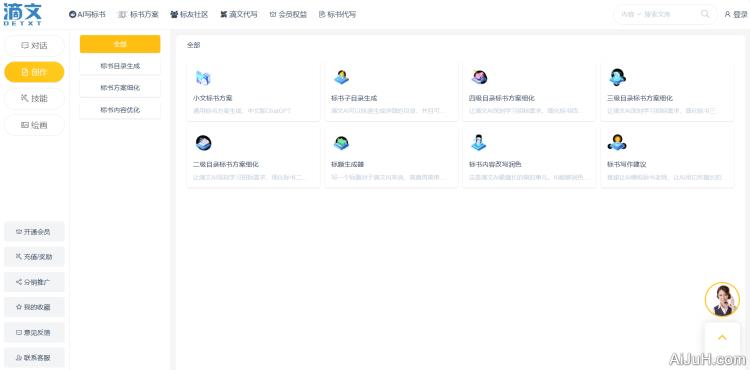Select the 全部 category filter
This screenshot has width=750, height=370.
(120, 44)
